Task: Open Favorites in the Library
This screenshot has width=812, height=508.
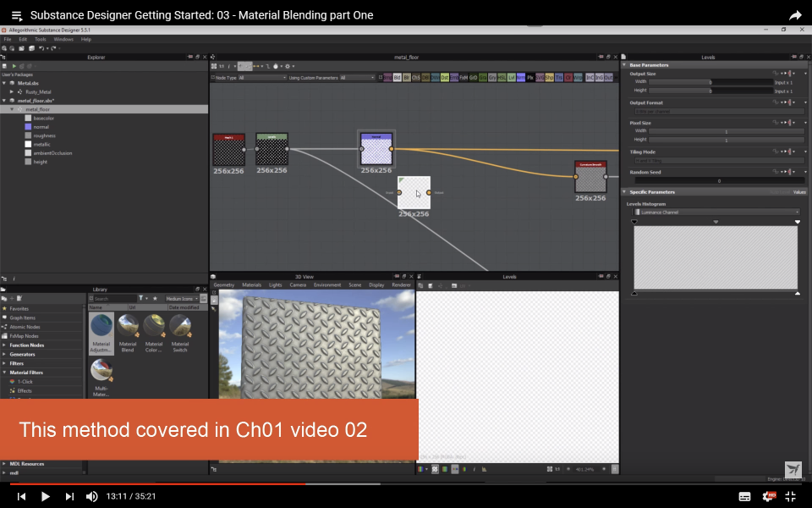Action: click(x=19, y=309)
